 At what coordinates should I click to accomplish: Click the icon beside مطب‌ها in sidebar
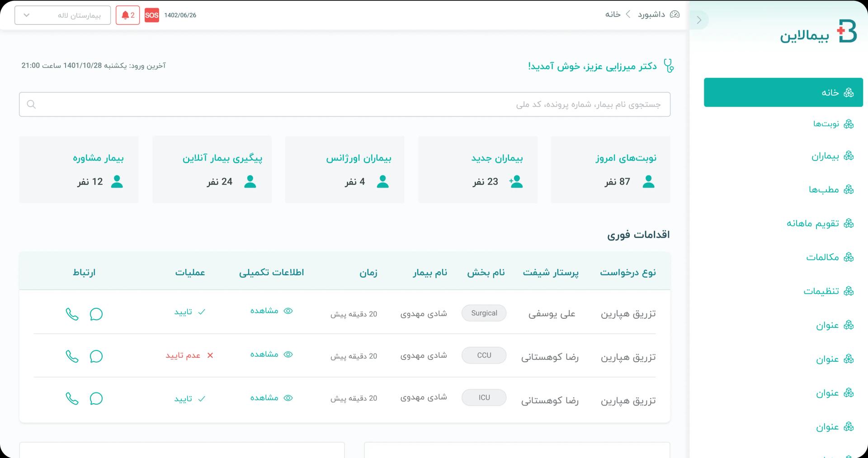(849, 189)
